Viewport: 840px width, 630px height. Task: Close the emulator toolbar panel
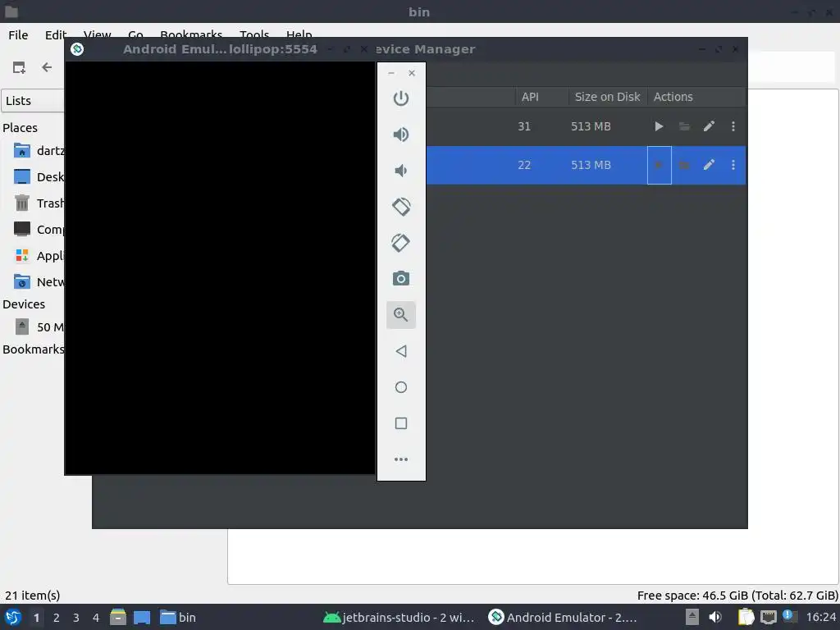pos(412,73)
